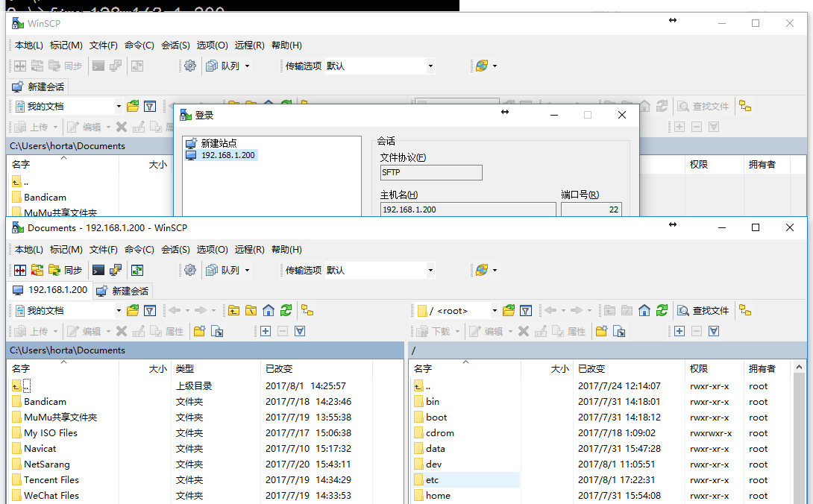Screen dimensions: 813x504
Task: Click home directory icon in connected local panel
Action: (269, 311)
